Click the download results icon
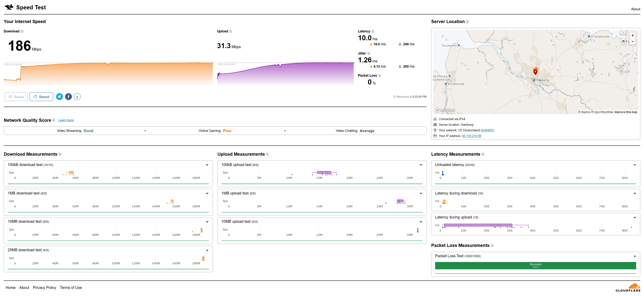This screenshot has height=296, width=644. click(77, 97)
